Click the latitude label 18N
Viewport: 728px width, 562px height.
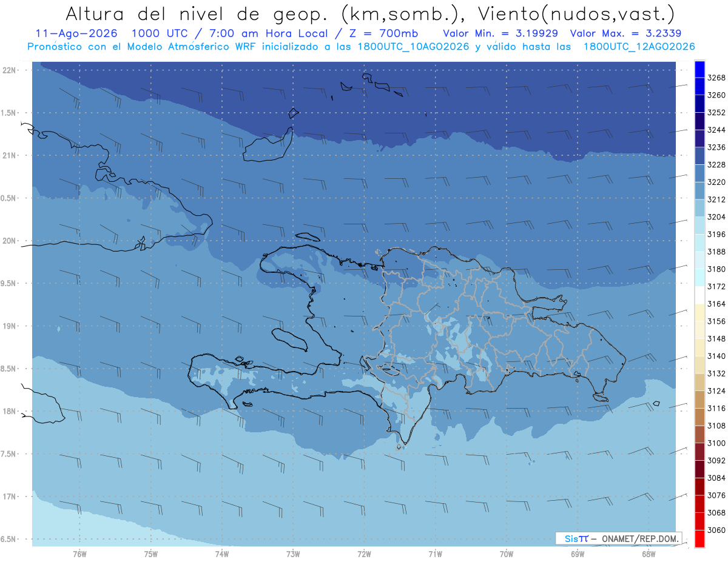(x=10, y=412)
